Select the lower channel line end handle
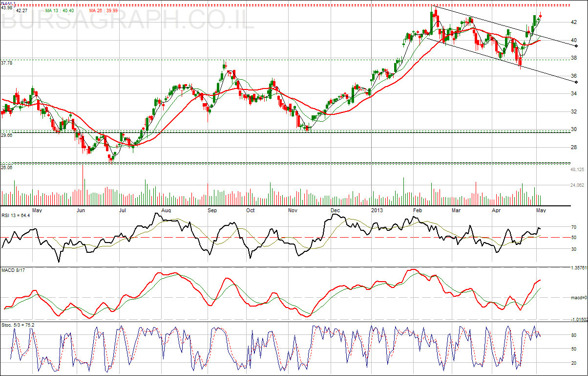Screen dimensions: 588x376 coord(576,82)
